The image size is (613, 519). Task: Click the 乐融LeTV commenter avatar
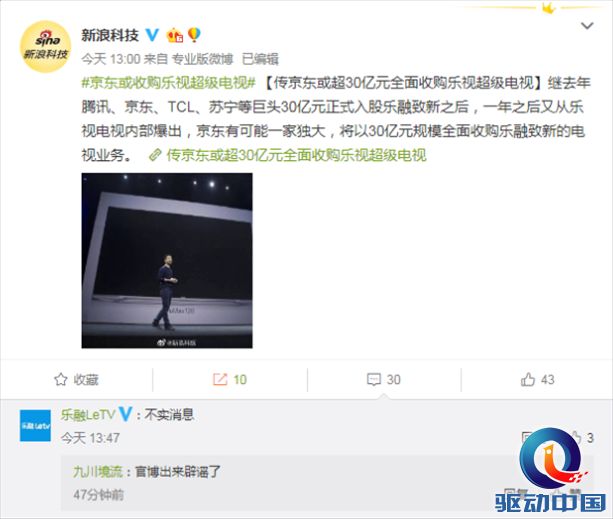click(35, 426)
